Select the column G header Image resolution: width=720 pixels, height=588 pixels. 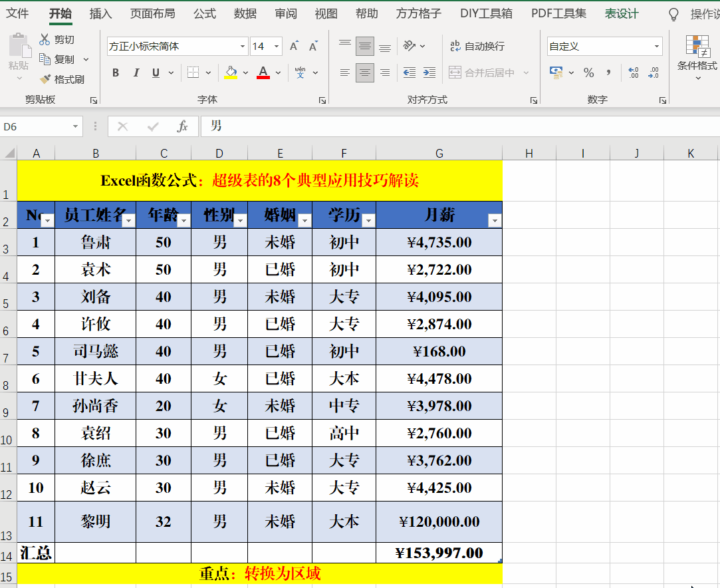coord(439,154)
